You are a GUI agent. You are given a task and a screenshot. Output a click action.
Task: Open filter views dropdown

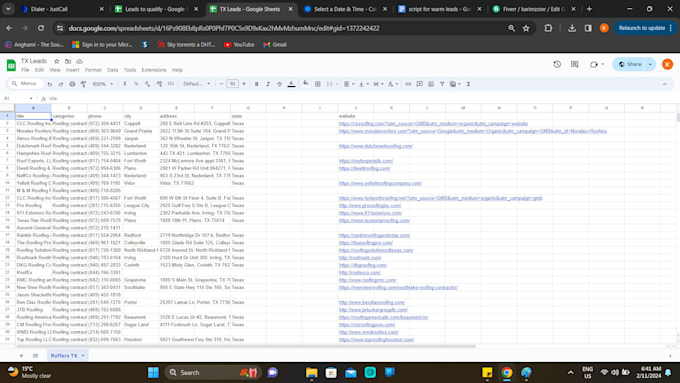coord(454,84)
